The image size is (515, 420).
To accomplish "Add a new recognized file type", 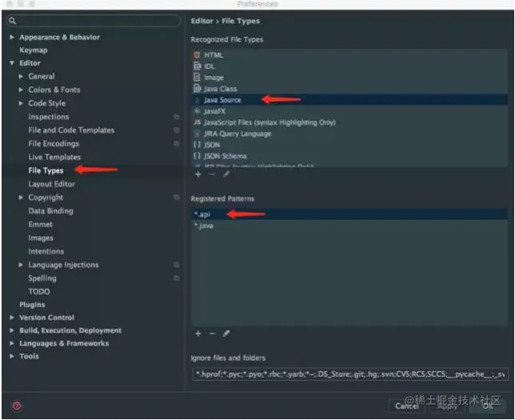I will click(x=198, y=174).
